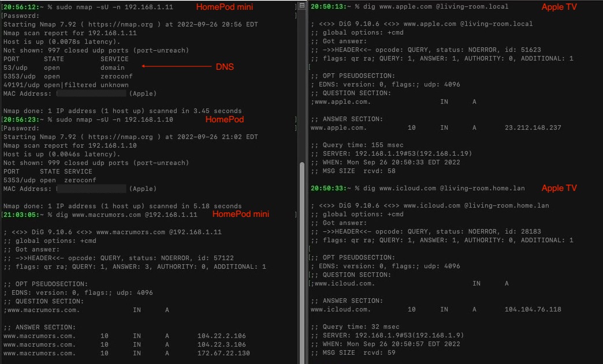
Task: Click 'Host is up (0.0046s latency)' line
Action: [x=62, y=154]
